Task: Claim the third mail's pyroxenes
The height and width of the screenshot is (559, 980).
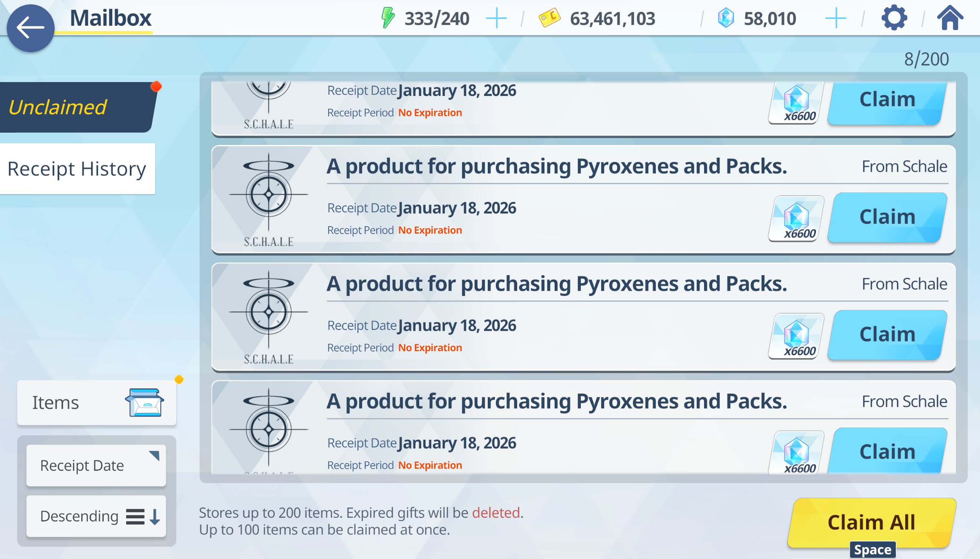Action: coord(887,334)
